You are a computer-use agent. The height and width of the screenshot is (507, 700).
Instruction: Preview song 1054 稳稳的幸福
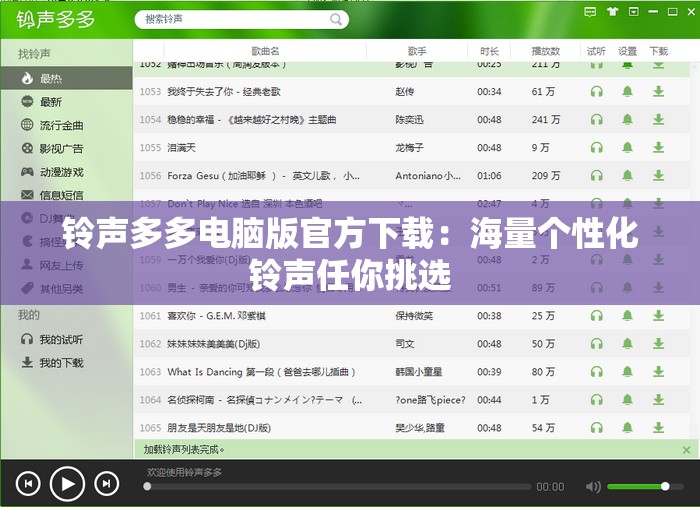point(596,120)
